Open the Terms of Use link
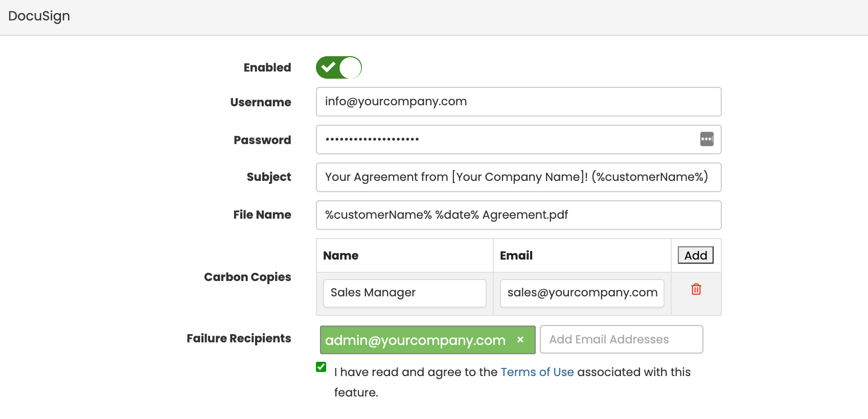Image resolution: width=868 pixels, height=419 pixels. coord(537,372)
